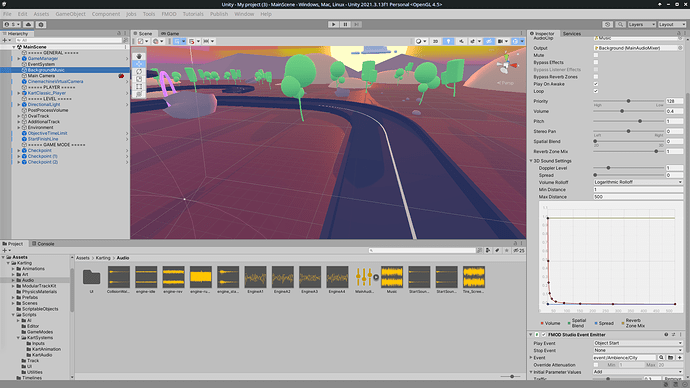Open the Play Event dropdown

[x=638, y=343]
